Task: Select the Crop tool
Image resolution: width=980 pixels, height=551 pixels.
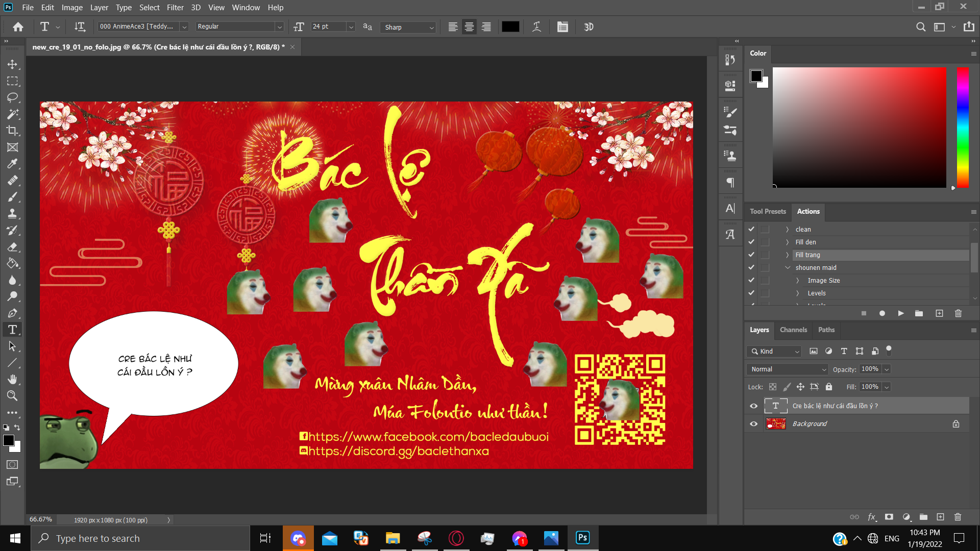Action: coord(12,131)
